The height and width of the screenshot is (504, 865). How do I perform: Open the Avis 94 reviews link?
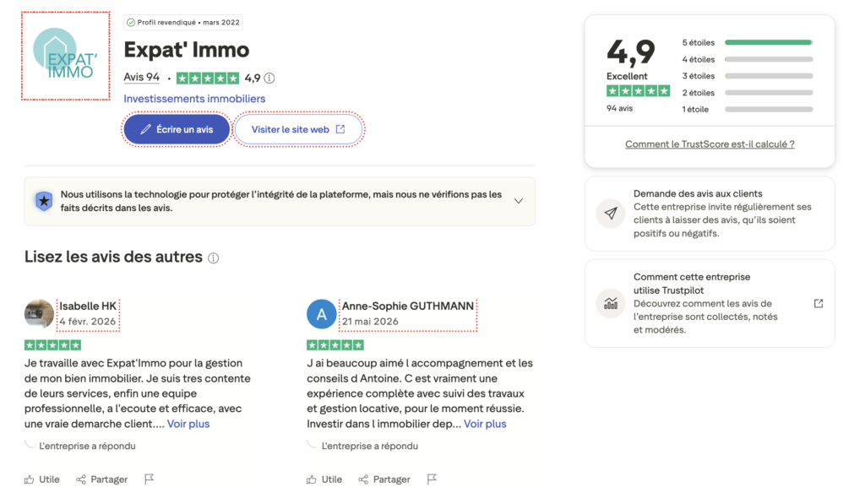tap(142, 77)
